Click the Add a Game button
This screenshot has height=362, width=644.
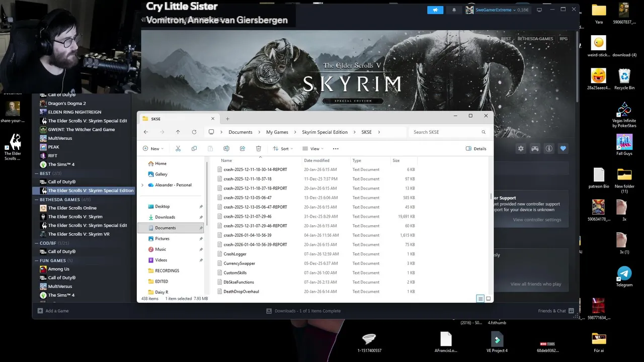(52, 311)
